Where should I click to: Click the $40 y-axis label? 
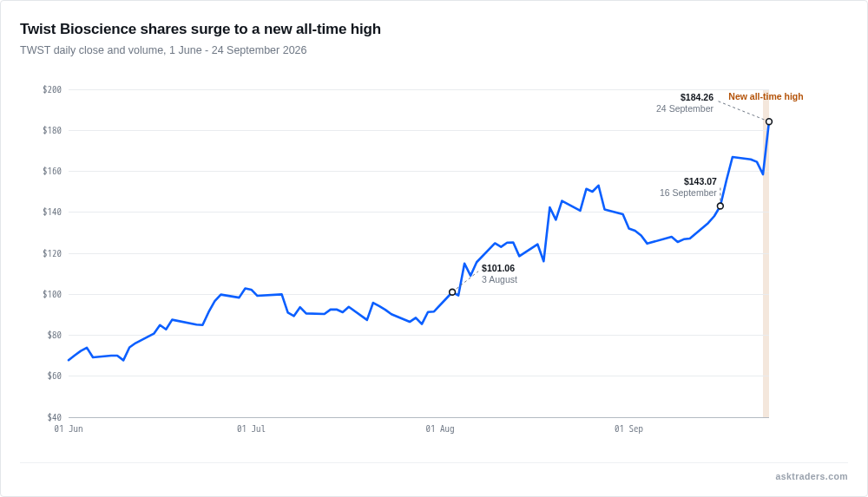[x=54, y=417]
